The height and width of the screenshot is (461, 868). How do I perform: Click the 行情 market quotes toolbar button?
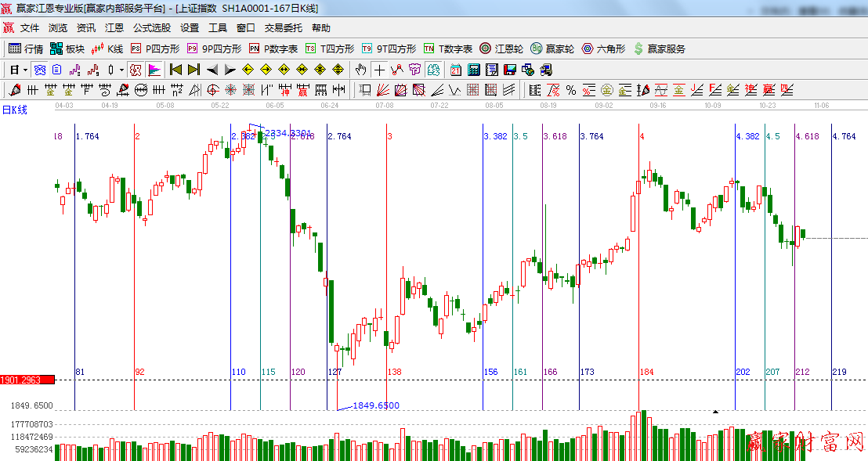click(26, 49)
